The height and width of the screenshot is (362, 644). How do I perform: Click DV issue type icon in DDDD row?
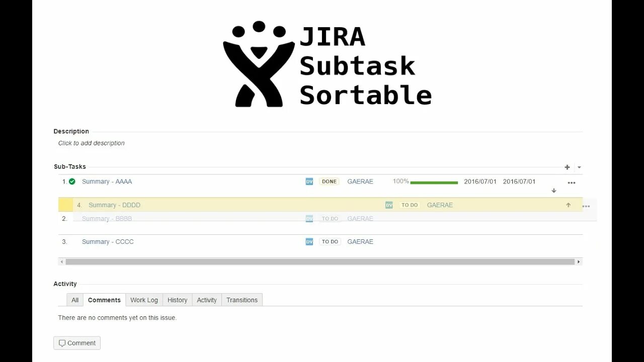click(389, 205)
